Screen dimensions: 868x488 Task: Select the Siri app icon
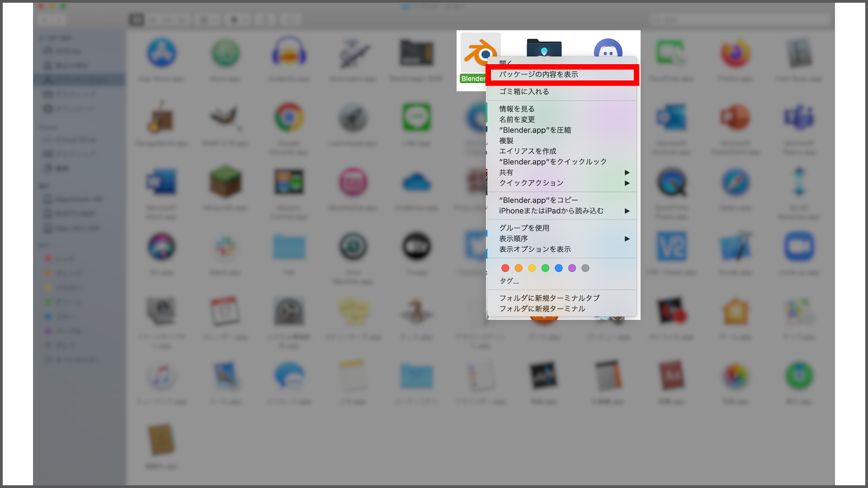click(x=161, y=246)
